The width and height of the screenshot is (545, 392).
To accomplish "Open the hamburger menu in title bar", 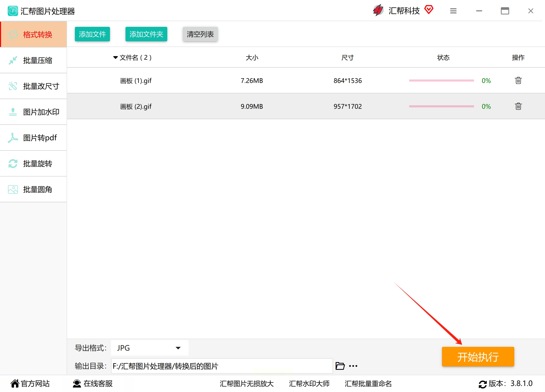I will click(453, 11).
